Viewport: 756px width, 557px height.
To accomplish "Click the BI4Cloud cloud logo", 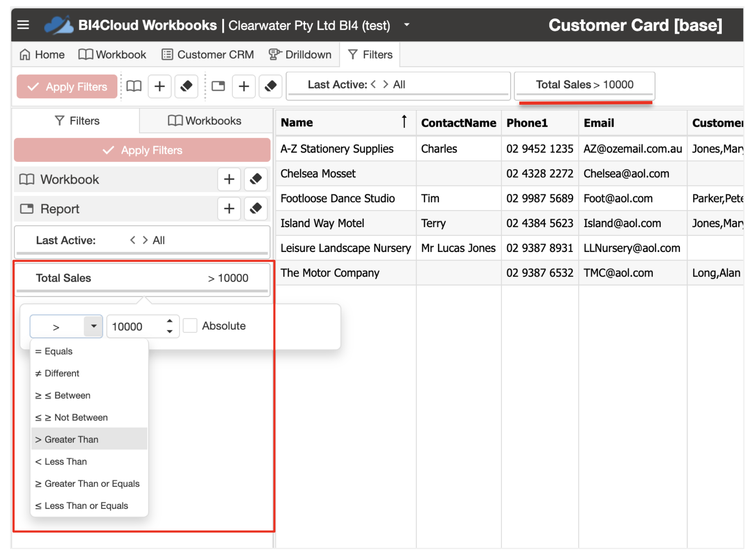I will coord(58,25).
